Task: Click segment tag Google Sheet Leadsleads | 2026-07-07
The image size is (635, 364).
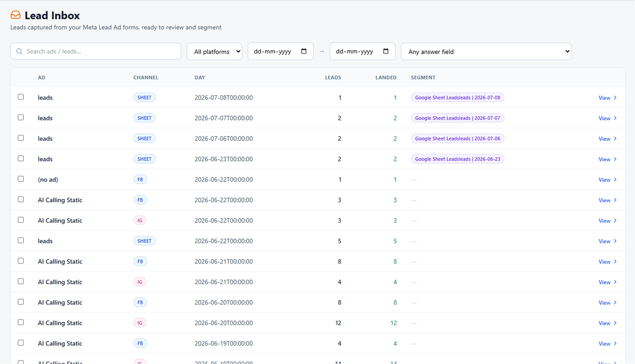Action: (x=457, y=118)
